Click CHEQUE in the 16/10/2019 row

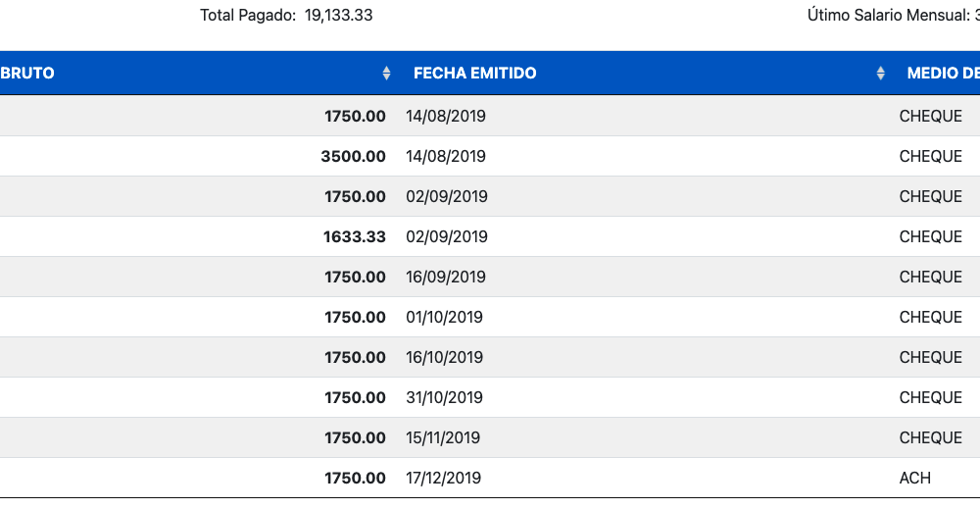click(931, 358)
